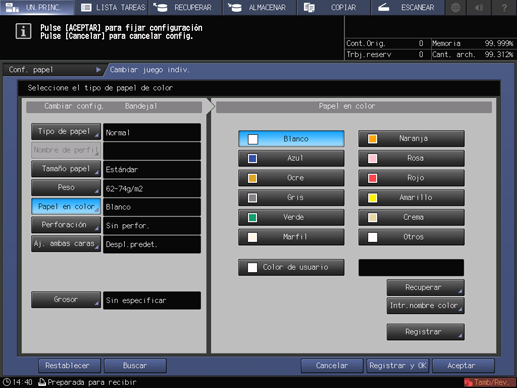This screenshot has height=388, width=517.
Task: Click the Despl.predet. value field
Action: [152, 244]
